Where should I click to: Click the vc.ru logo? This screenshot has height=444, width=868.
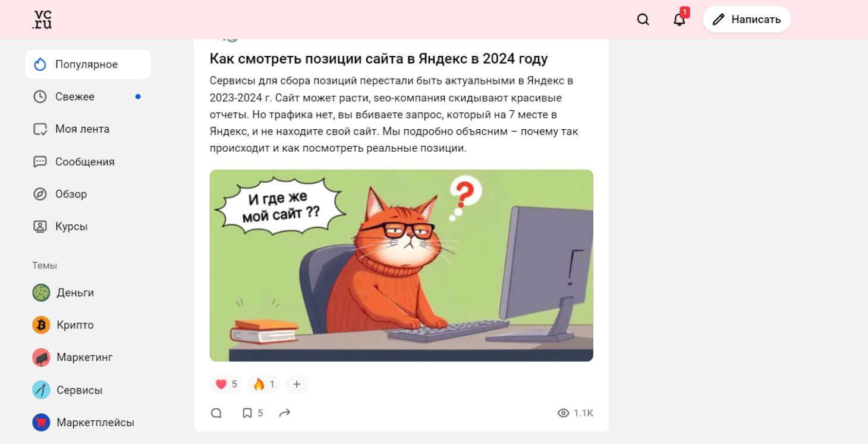coord(42,19)
